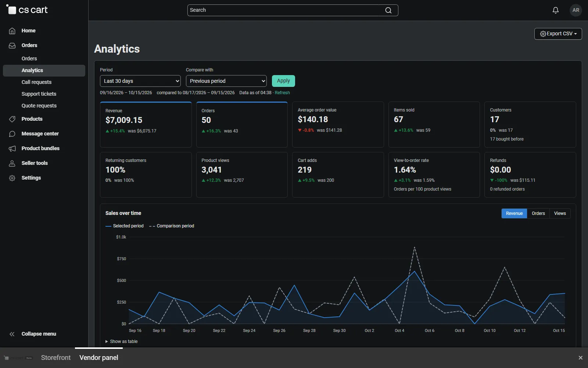Click the Settings gear icon in sidebar
Viewport: 588px width, 368px height.
(12, 178)
